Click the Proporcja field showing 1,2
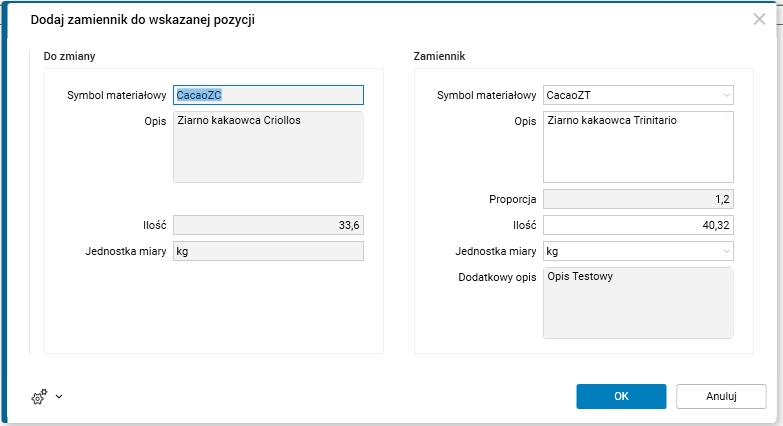Viewport: 783px width, 426px height. pos(638,200)
